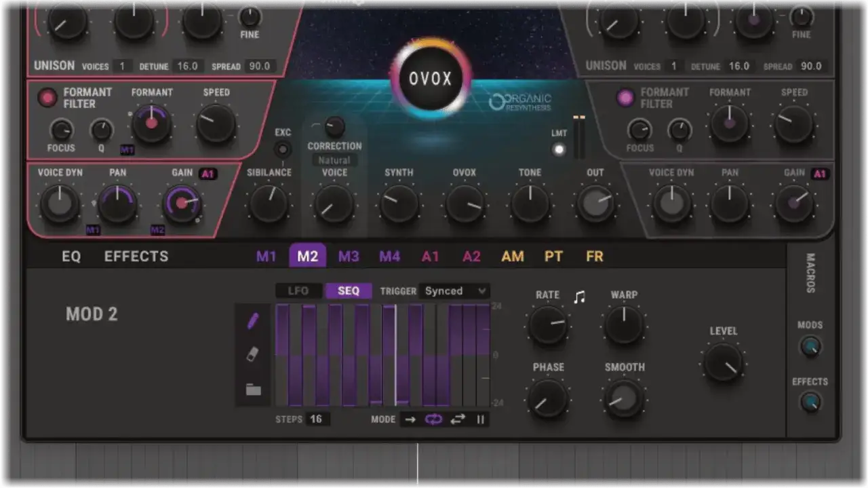Switch modulator to SEQ mode

[349, 291]
